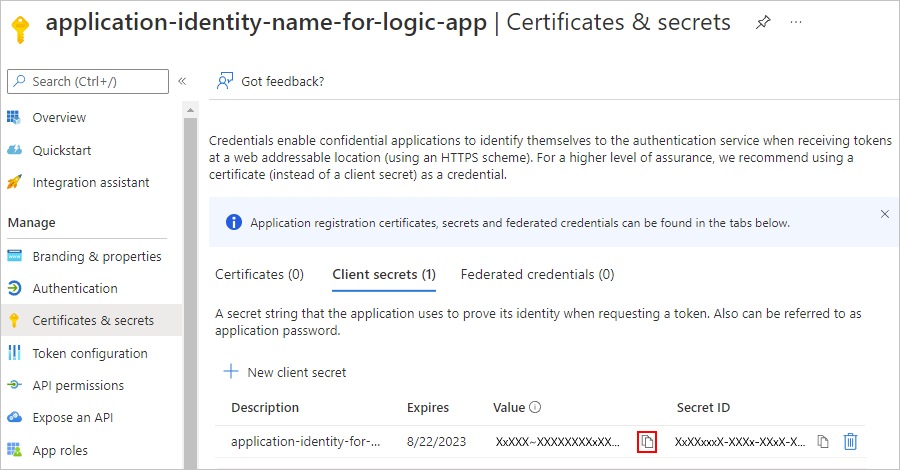900x470 pixels.
Task: Pin the Certificates & secrets page
Action: [x=763, y=22]
